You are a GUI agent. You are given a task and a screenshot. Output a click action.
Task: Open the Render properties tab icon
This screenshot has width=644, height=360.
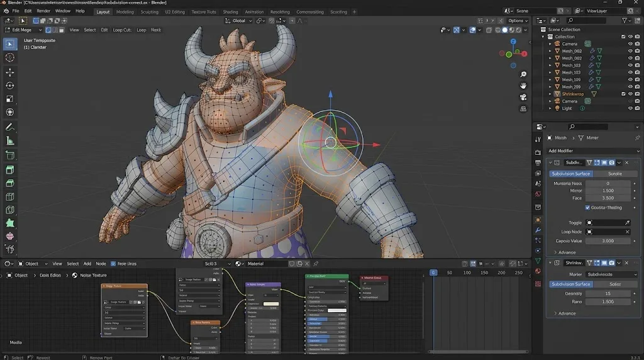538,152
